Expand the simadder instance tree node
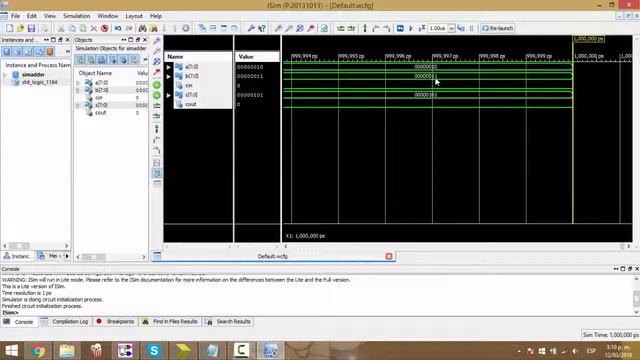The width and height of the screenshot is (640, 360). pos(5,75)
